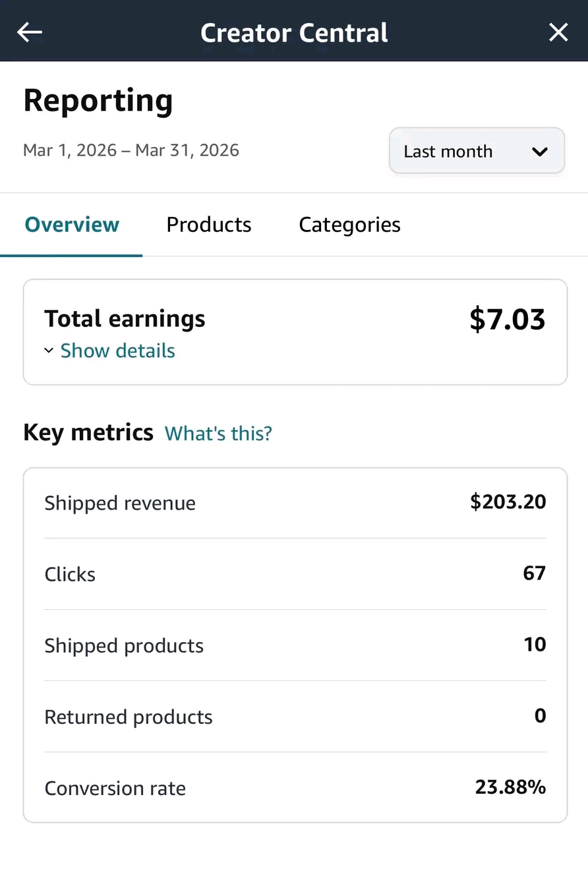The image size is (588, 890).
Task: Click the Show details link
Action: [x=117, y=350]
